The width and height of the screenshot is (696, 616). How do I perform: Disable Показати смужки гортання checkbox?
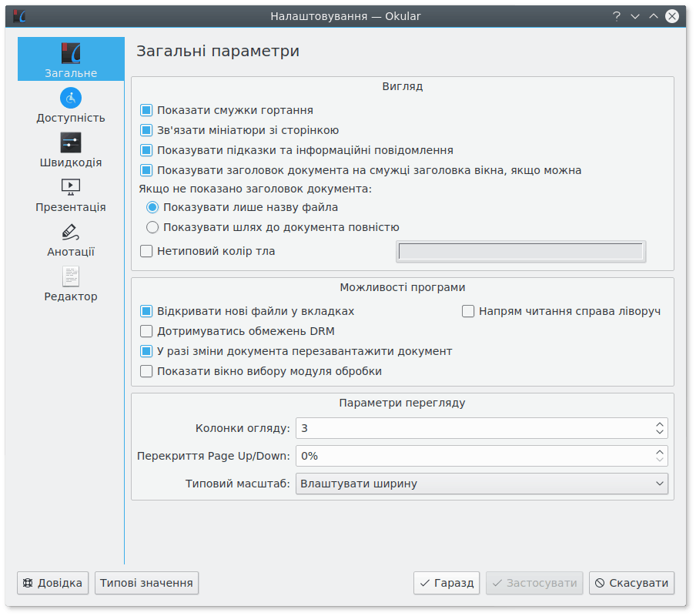click(146, 110)
